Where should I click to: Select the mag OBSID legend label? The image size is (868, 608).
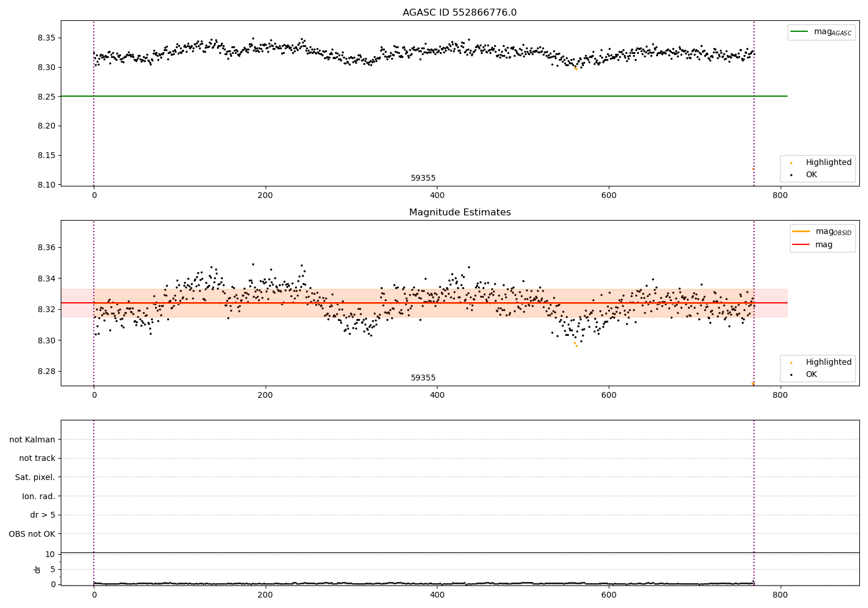coord(834,232)
